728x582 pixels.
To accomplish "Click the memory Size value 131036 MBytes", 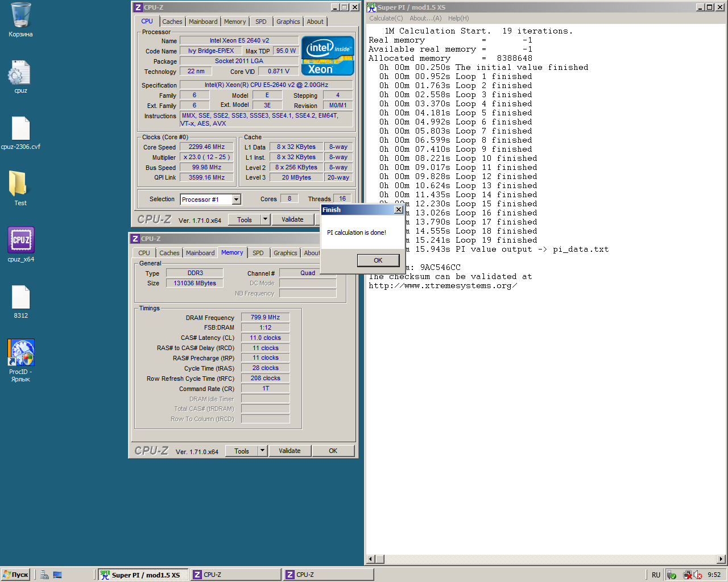I will (195, 283).
